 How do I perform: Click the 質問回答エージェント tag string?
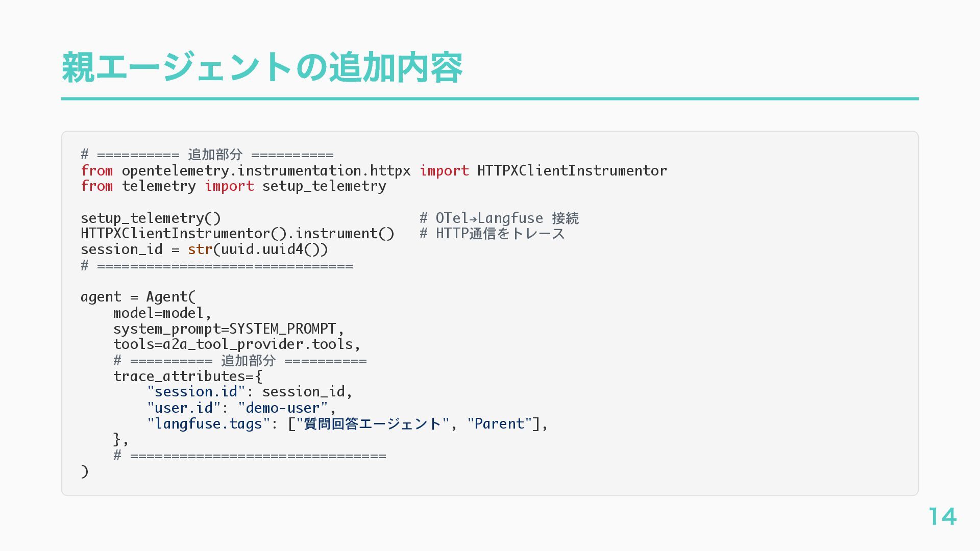372,424
